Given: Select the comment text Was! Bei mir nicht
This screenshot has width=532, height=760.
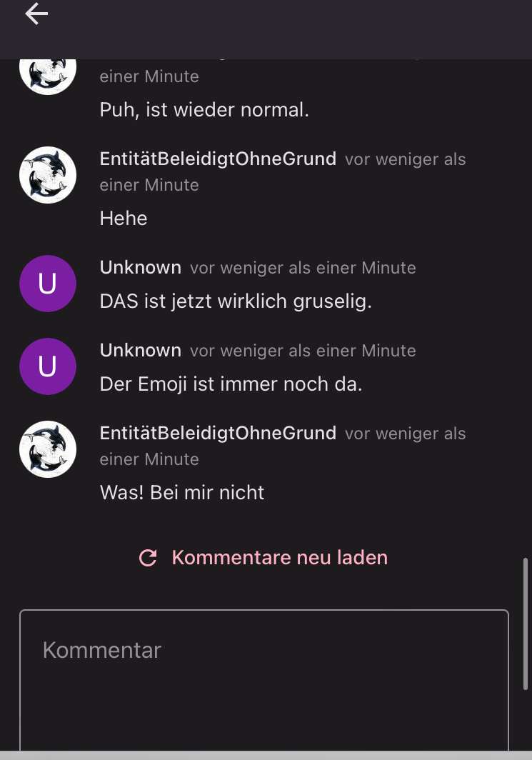Looking at the screenshot, I should click(x=182, y=492).
